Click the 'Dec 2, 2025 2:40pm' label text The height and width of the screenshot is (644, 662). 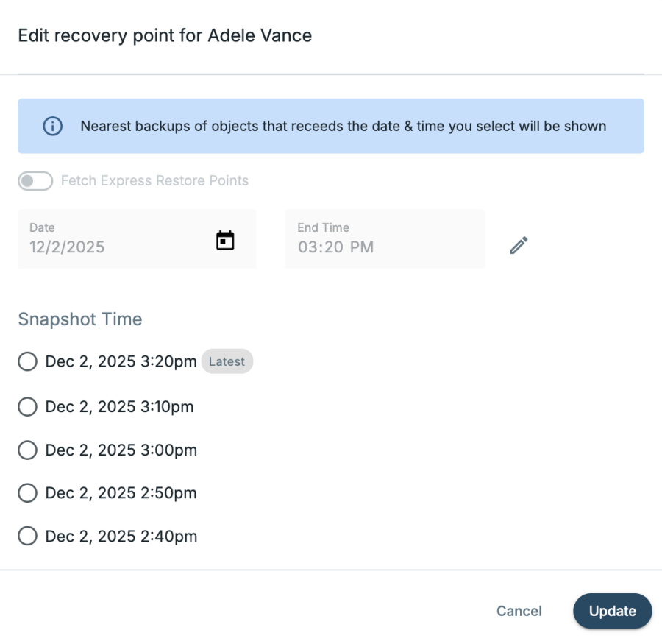[121, 537]
